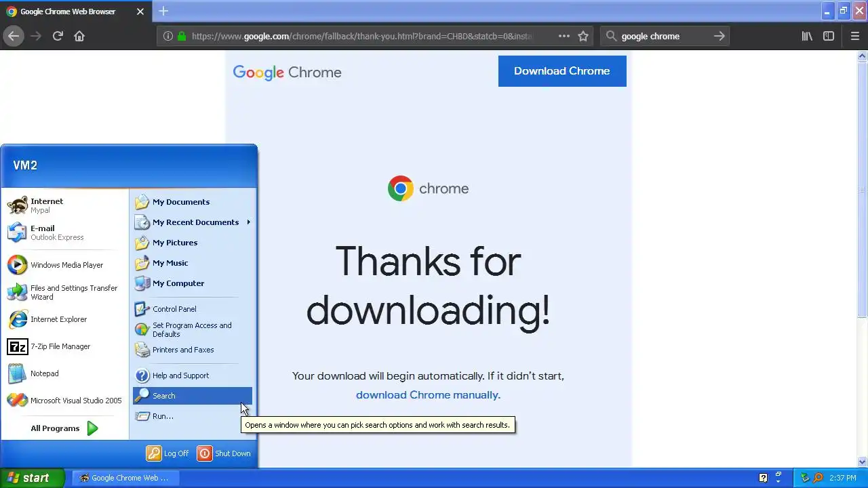Click the Shut Down button
The height and width of the screenshot is (488, 868).
224,453
